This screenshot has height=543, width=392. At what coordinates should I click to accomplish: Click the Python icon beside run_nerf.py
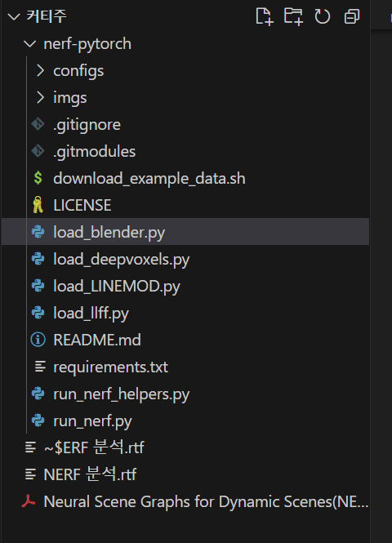(x=38, y=421)
